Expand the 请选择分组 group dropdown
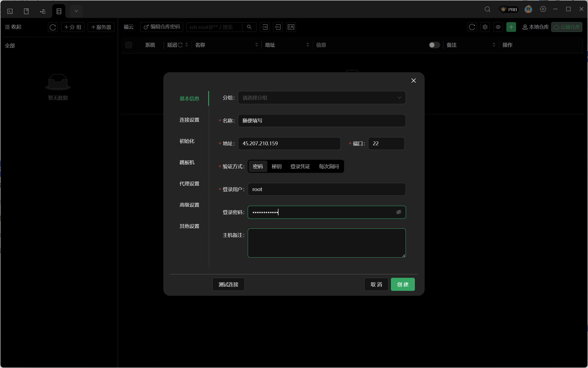 tap(321, 98)
